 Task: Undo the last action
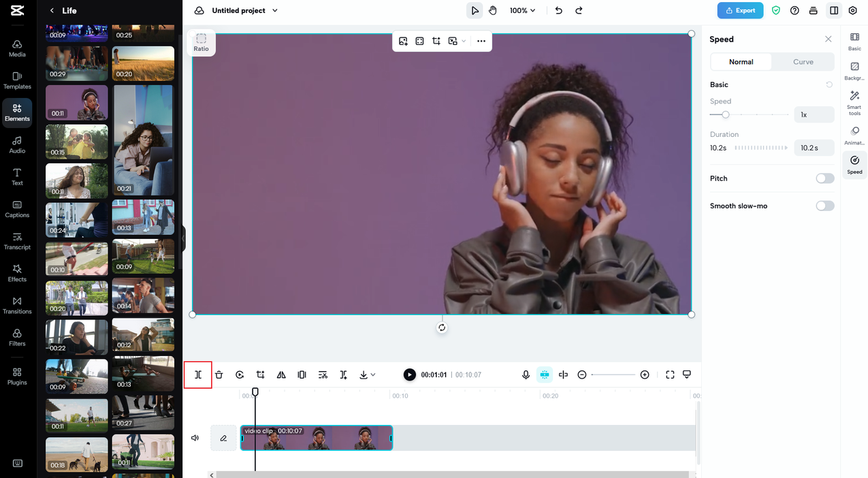pyautogui.click(x=559, y=10)
